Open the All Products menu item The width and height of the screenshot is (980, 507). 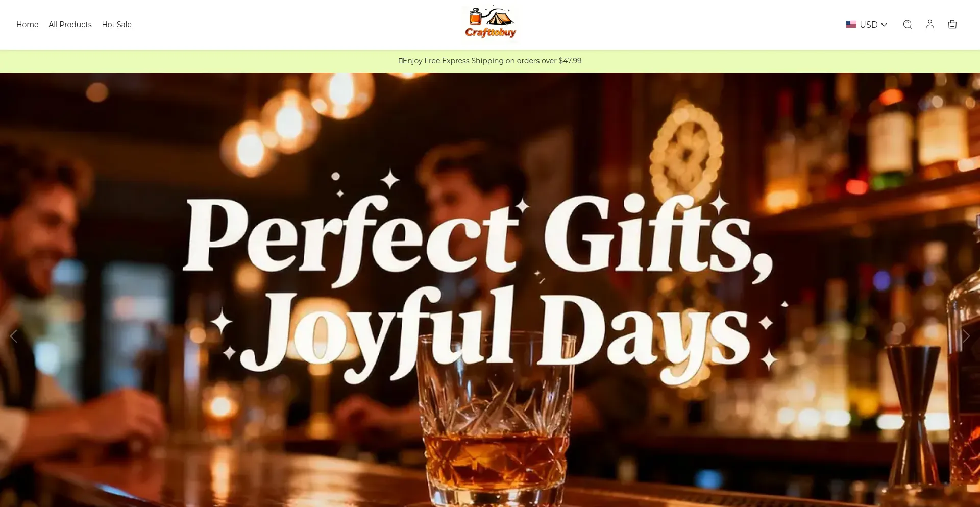pos(70,25)
